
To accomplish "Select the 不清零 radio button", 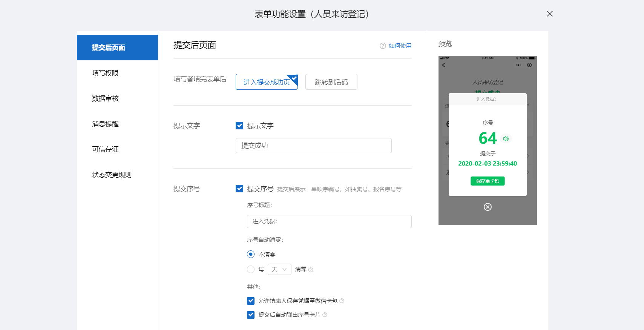I will pos(251,254).
